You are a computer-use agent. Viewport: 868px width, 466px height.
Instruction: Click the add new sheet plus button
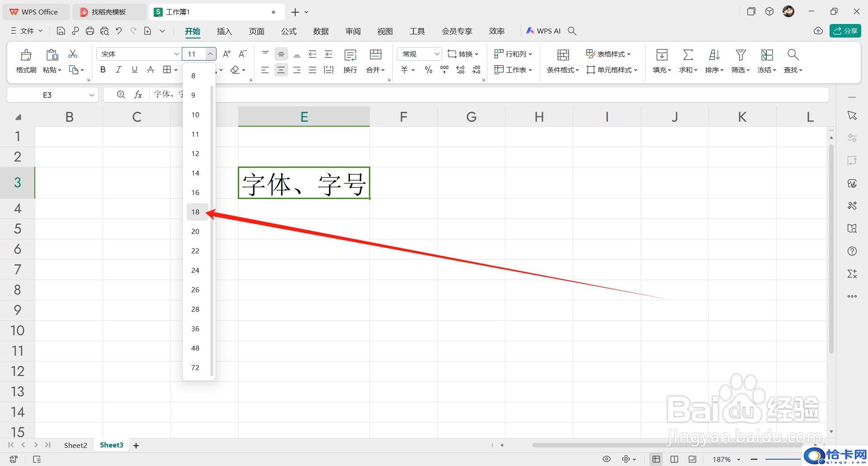pos(136,446)
